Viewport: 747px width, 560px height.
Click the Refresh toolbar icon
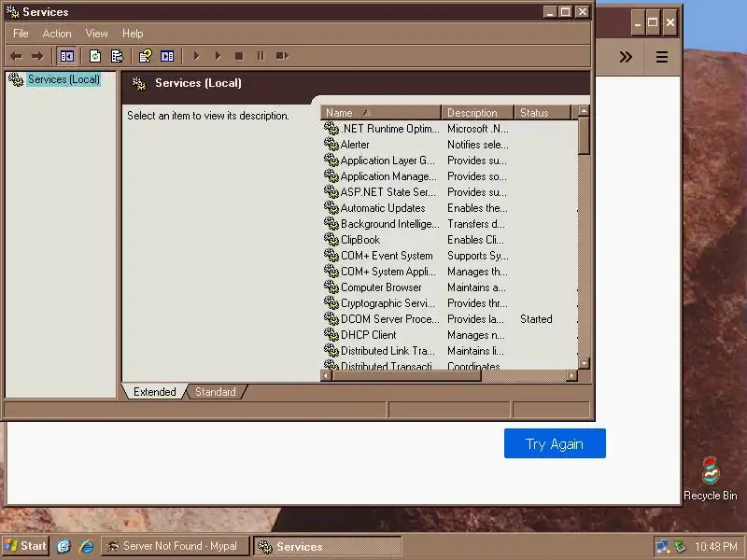click(x=95, y=56)
